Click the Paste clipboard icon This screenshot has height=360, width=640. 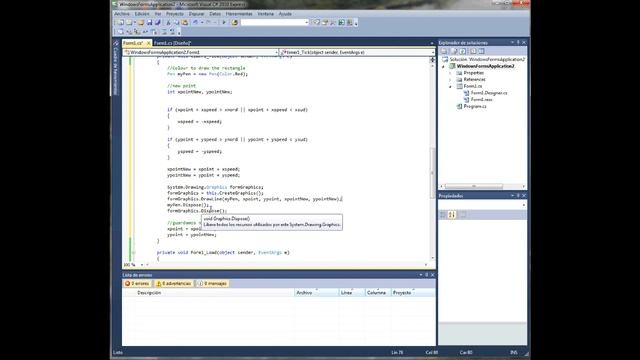point(185,22)
